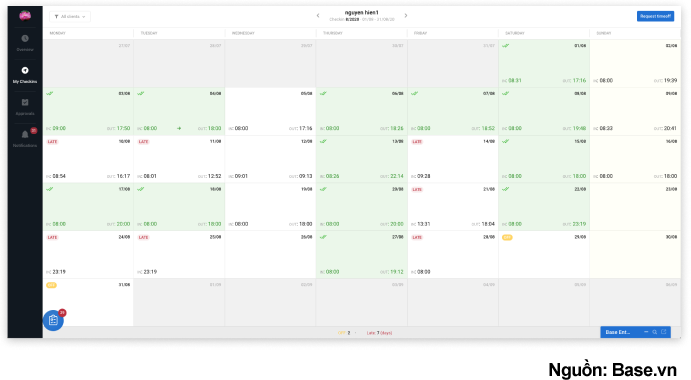Open the Approvals checkbox icon in the sidebar

pyautogui.click(x=25, y=102)
